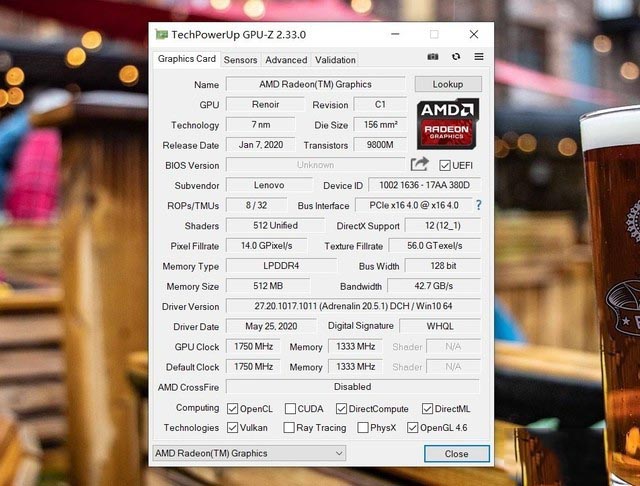Click the BIOS export share icon
This screenshot has height=486, width=640.
(420, 164)
